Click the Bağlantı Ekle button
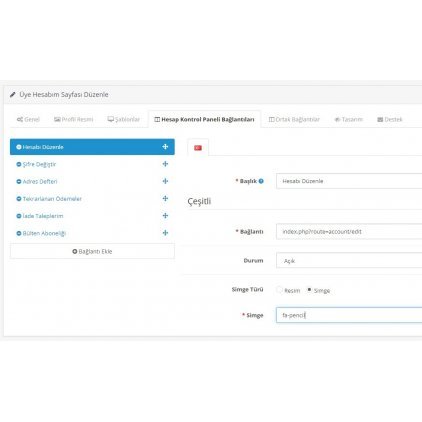 tap(92, 251)
